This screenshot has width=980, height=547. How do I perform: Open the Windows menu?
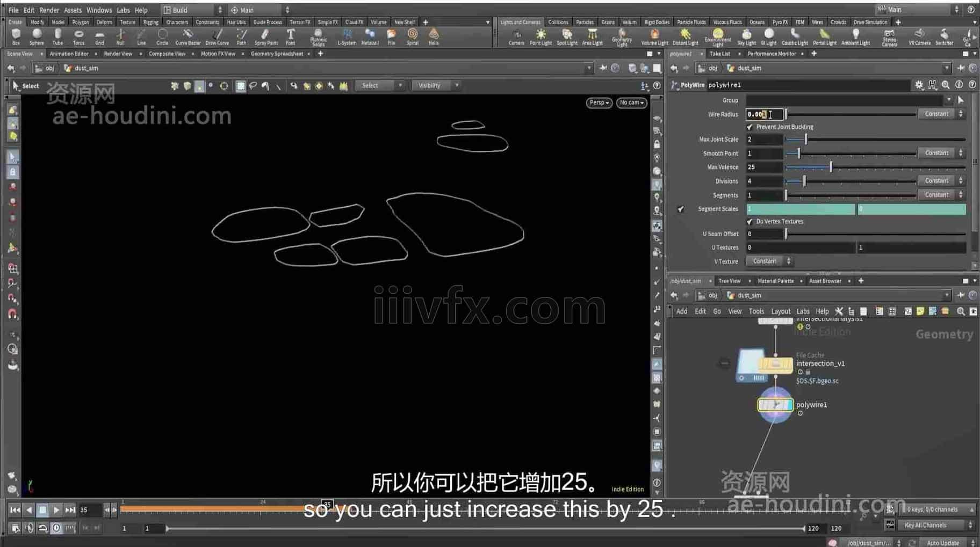[x=99, y=10]
